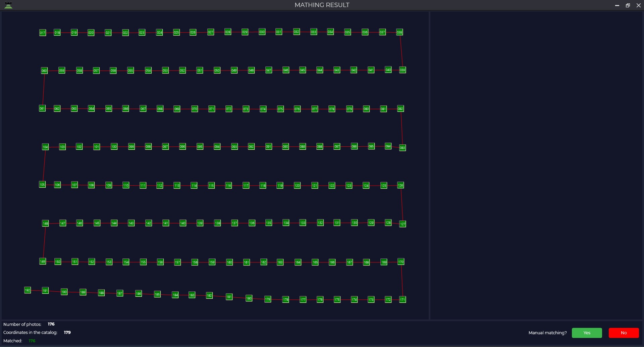Click photo node 104
Screen dimensions: 644x347
[45, 147]
